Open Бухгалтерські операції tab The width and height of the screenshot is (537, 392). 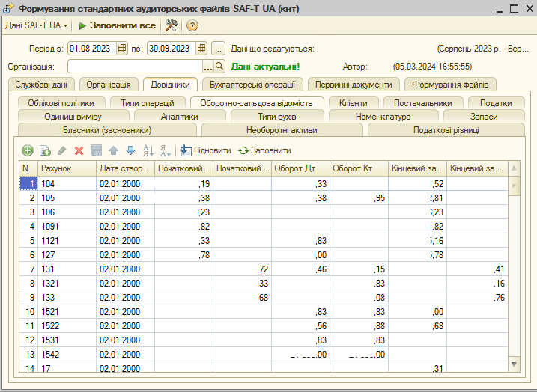[252, 85]
